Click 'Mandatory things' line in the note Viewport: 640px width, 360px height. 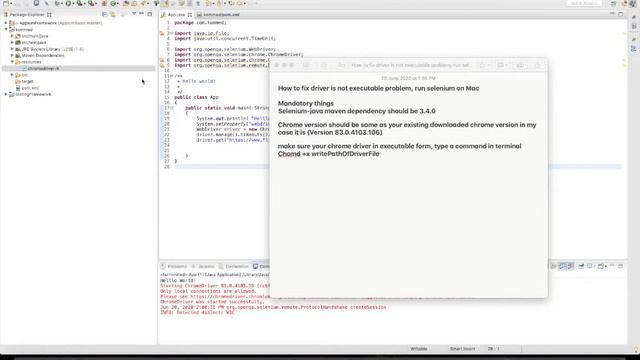tap(306, 103)
